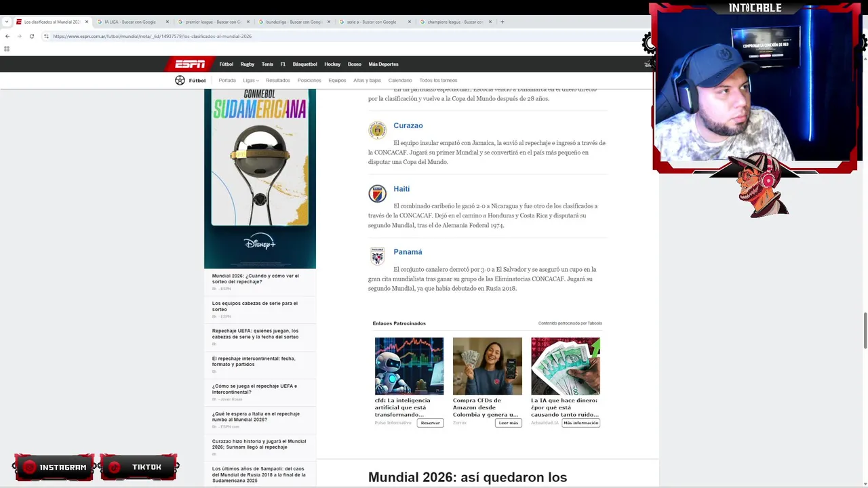The height and width of the screenshot is (488, 868).
Task: Click the Amazon CFDs ad thumbnail
Action: tap(488, 366)
